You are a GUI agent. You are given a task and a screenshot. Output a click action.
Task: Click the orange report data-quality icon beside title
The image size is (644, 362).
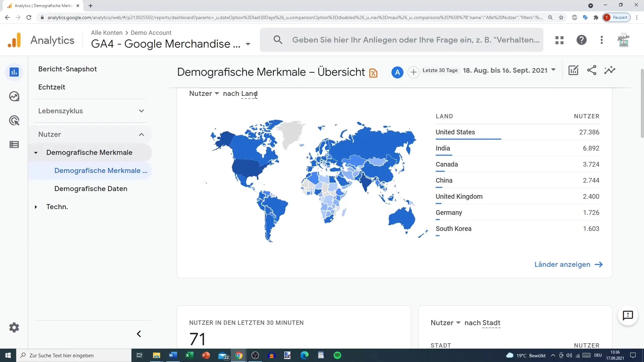373,73
